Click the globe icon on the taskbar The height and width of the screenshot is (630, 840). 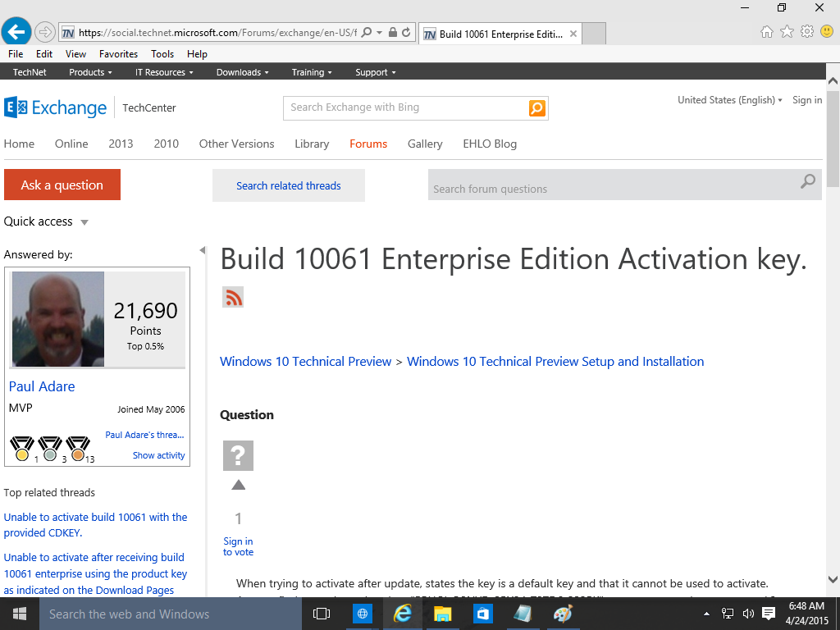pos(362,614)
